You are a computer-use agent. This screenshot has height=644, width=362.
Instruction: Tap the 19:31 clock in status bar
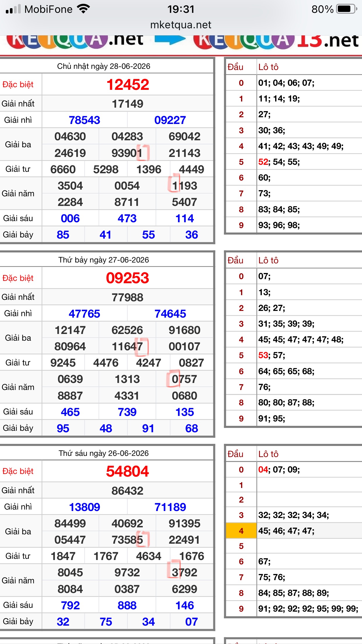pyautogui.click(x=181, y=9)
